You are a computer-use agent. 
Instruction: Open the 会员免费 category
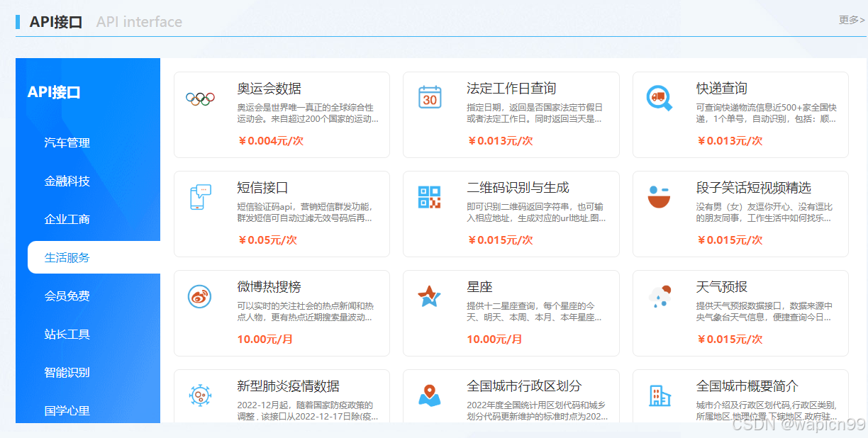[67, 296]
